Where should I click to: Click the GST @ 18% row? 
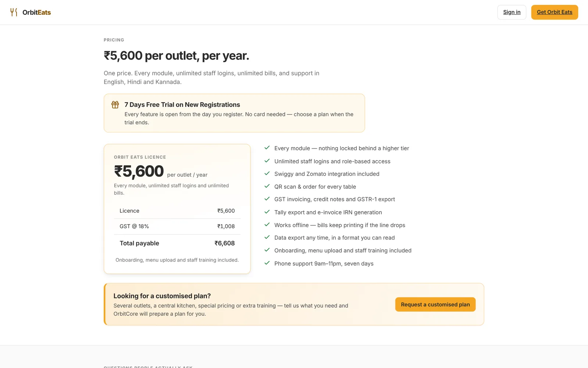(177, 226)
